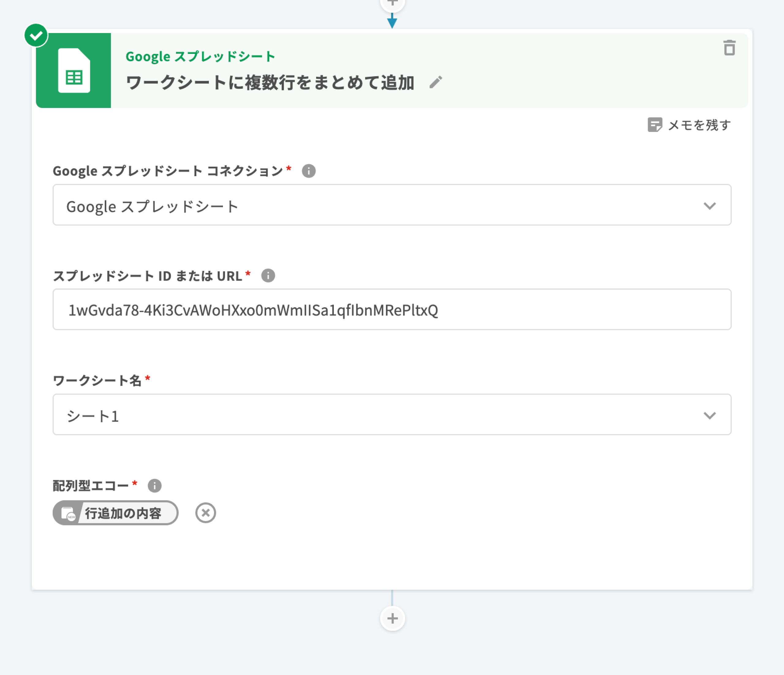The image size is (784, 675).
Task: Click the spreadsheet ID input field
Action: coord(392,310)
